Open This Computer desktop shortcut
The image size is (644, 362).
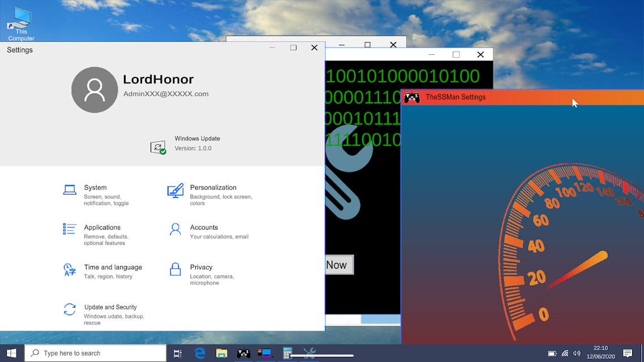(x=21, y=24)
